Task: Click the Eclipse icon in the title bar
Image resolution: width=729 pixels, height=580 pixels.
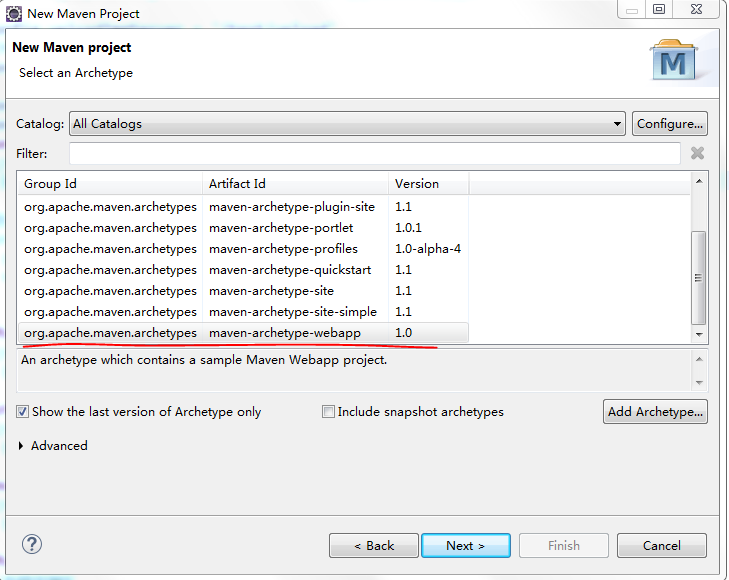Action: point(13,14)
